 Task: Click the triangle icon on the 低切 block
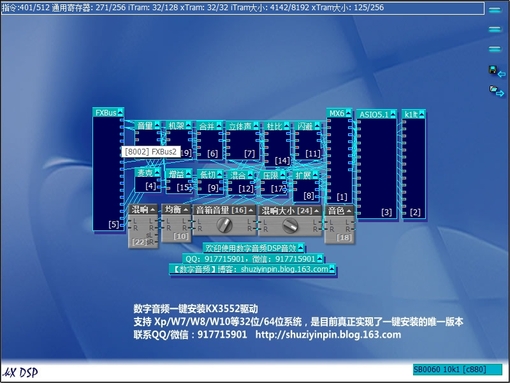(x=219, y=175)
